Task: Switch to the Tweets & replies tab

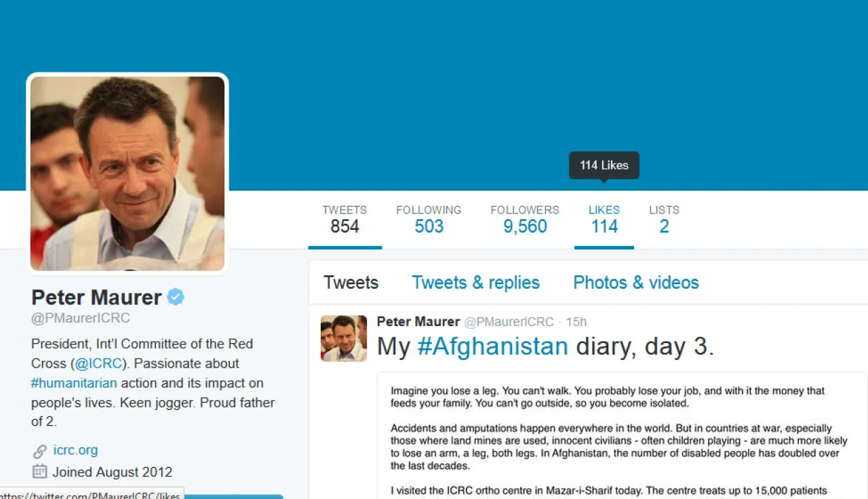Action: (x=475, y=283)
